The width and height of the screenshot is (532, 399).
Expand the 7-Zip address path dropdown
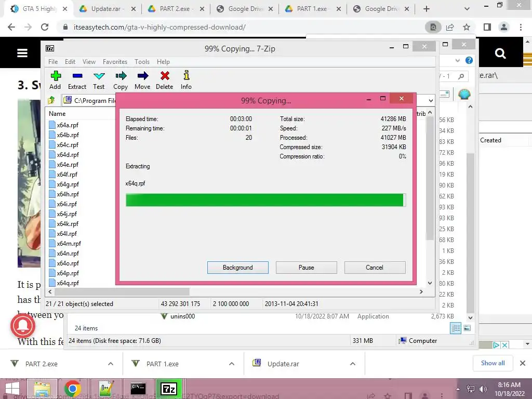pyautogui.click(x=431, y=100)
